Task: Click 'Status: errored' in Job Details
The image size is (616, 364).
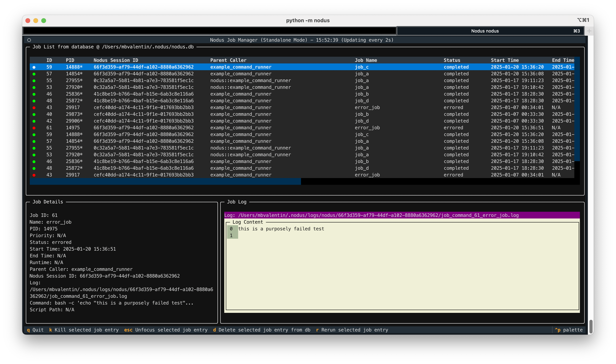Action: click(50, 242)
